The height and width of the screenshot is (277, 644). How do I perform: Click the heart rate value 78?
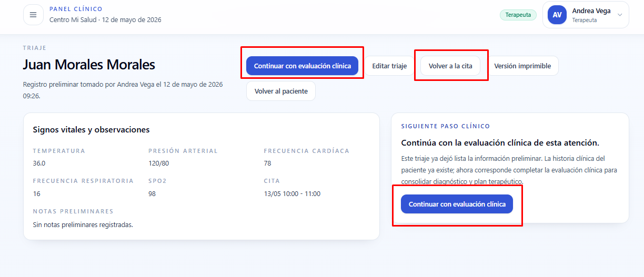point(268,163)
